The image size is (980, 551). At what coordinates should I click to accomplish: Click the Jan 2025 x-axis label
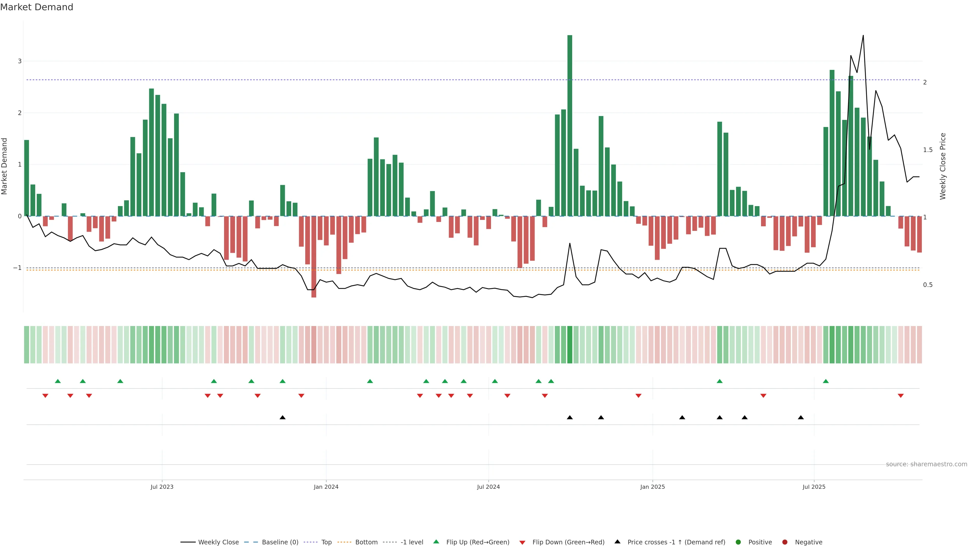653,487
